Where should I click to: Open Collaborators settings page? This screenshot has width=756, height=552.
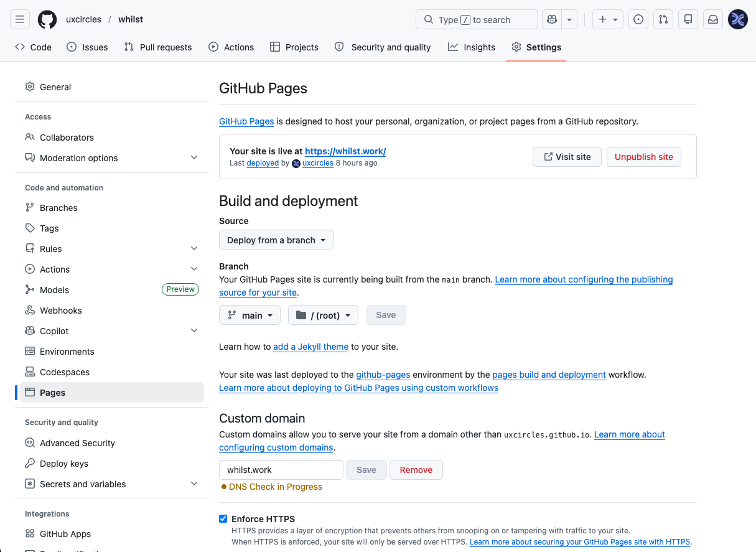(112, 137)
